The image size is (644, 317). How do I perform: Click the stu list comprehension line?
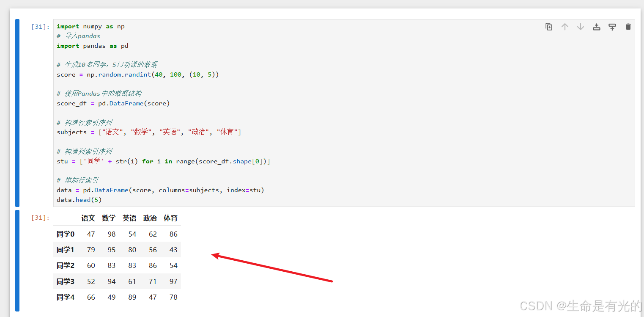click(x=164, y=161)
